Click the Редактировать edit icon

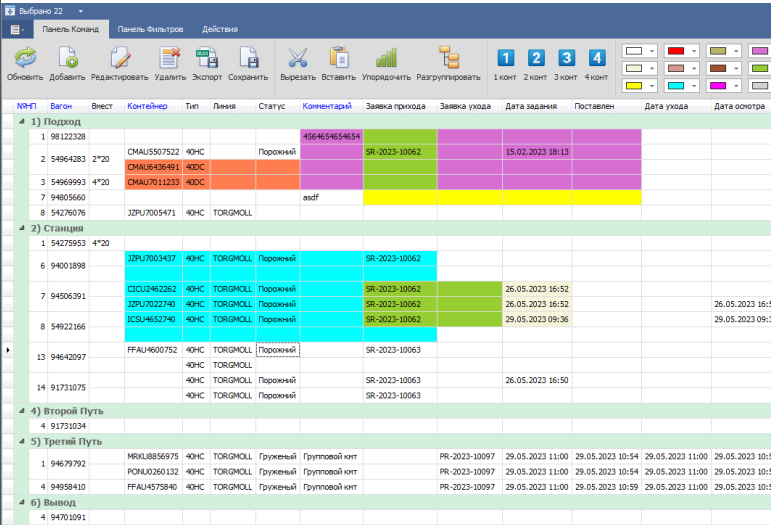(x=119, y=59)
